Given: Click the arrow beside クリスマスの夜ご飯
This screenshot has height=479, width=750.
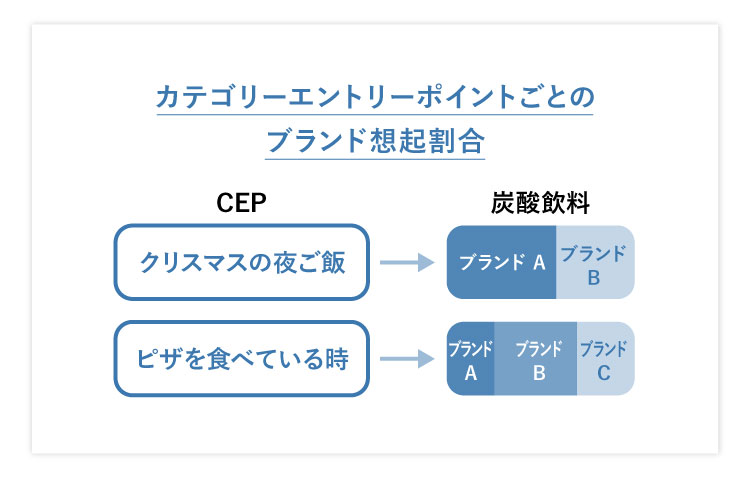Looking at the screenshot, I should (407, 262).
